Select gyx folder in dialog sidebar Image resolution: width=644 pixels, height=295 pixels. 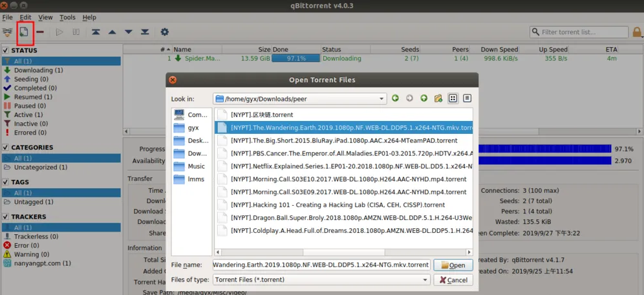point(191,128)
